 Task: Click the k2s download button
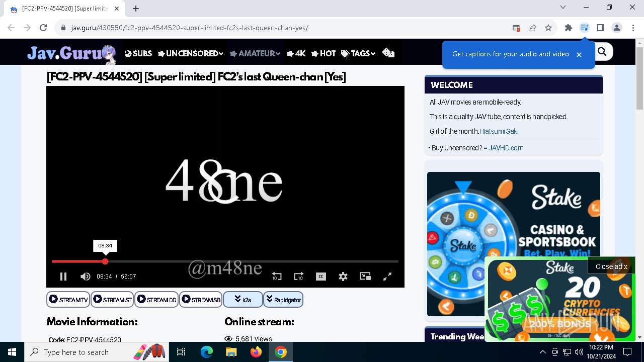click(243, 300)
